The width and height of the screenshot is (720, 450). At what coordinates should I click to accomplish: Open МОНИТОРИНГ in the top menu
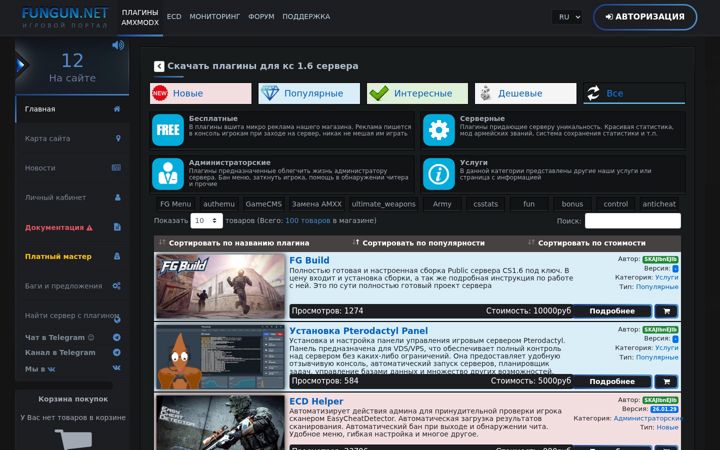tap(214, 17)
